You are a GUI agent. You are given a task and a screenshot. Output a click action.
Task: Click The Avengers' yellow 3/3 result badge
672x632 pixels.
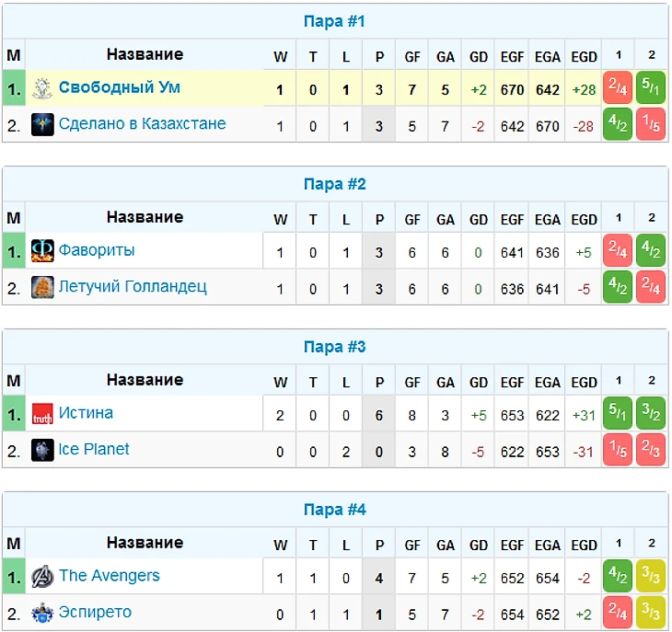(x=651, y=576)
